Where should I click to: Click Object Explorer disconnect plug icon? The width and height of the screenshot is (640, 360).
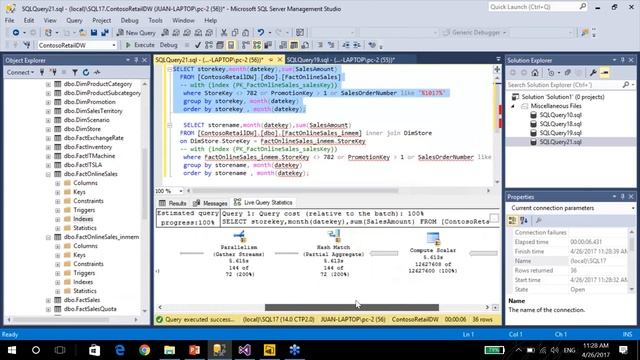pyautogui.click(x=53, y=72)
